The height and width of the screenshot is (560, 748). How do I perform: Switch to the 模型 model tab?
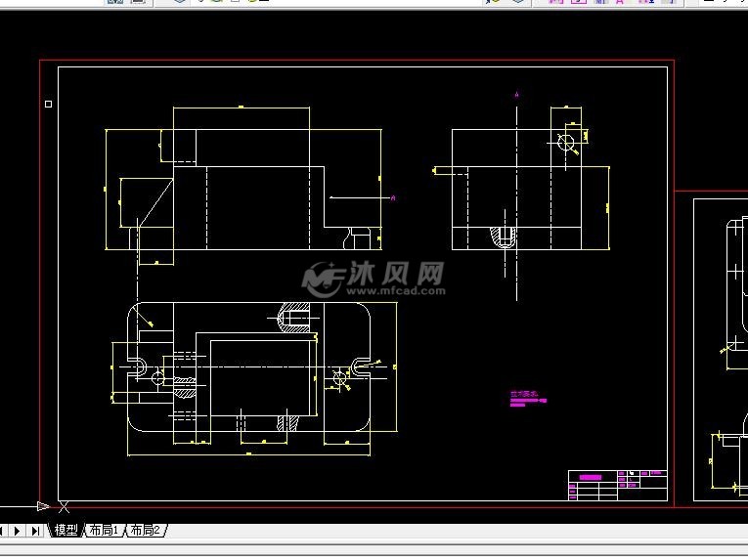click(66, 531)
